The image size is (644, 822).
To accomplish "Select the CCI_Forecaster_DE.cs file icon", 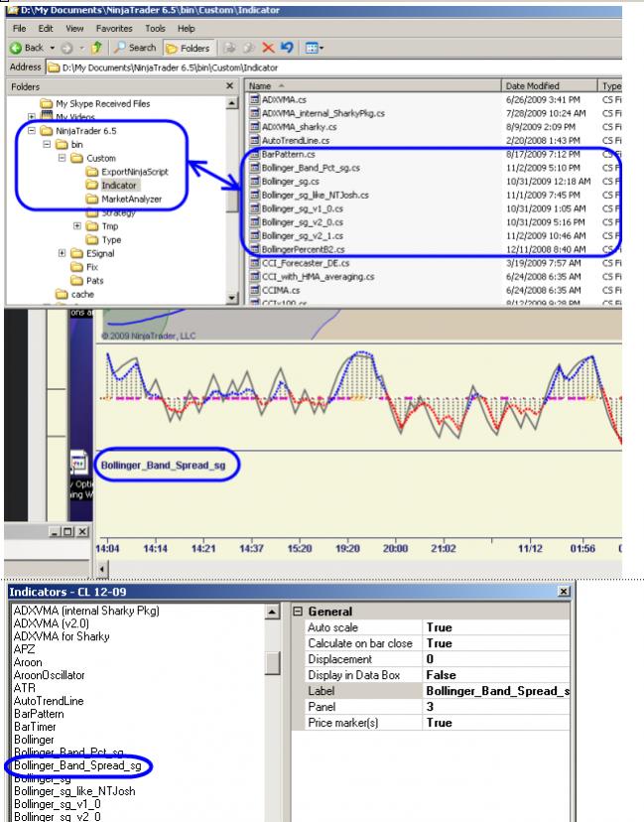I will [x=255, y=263].
